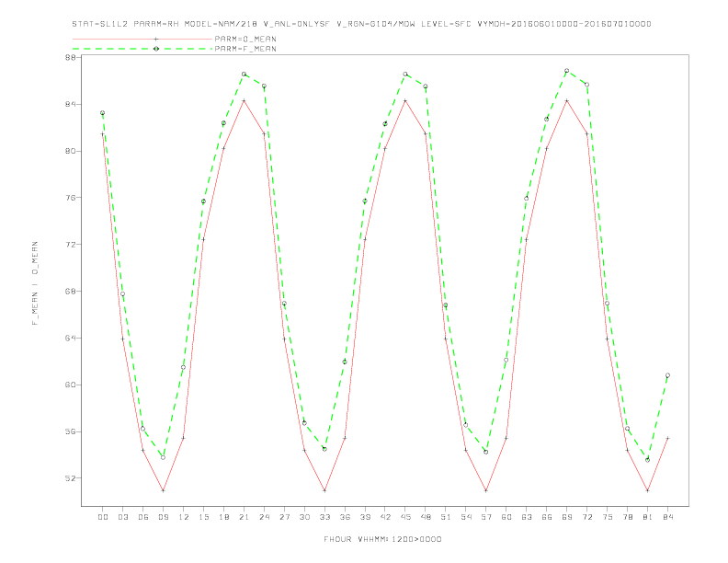Click the x-axis tick label 12

tap(184, 517)
